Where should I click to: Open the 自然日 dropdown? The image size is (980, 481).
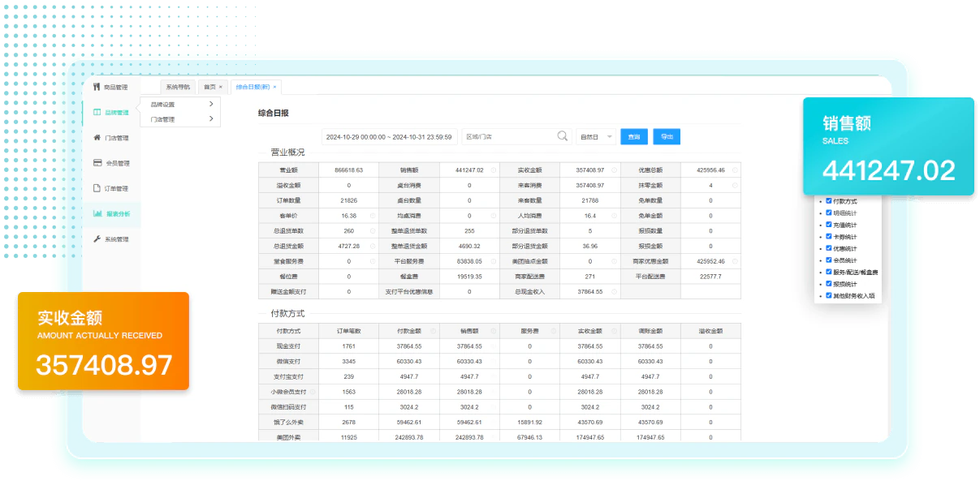tap(595, 137)
